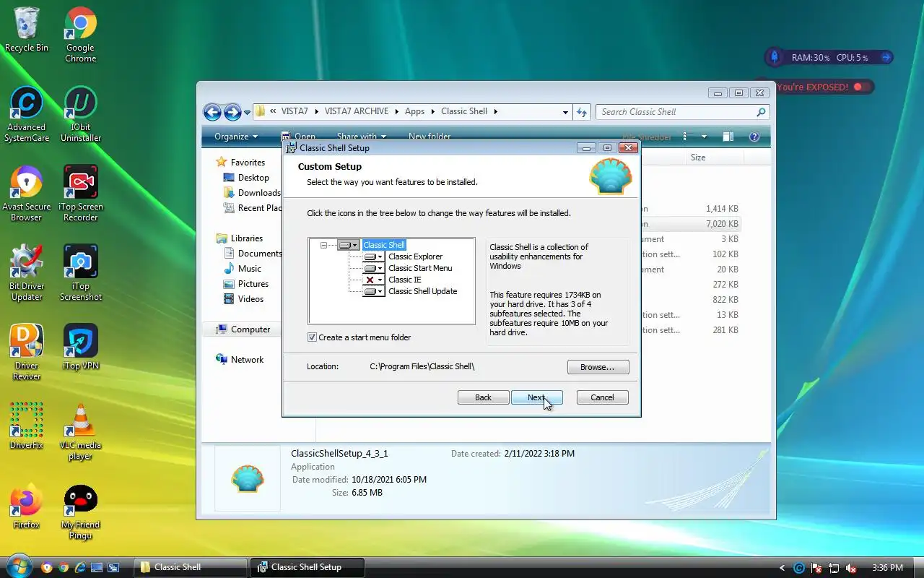This screenshot has width=924, height=578.
Task: Click the Explorer Forward navigation arrow
Action: point(232,112)
